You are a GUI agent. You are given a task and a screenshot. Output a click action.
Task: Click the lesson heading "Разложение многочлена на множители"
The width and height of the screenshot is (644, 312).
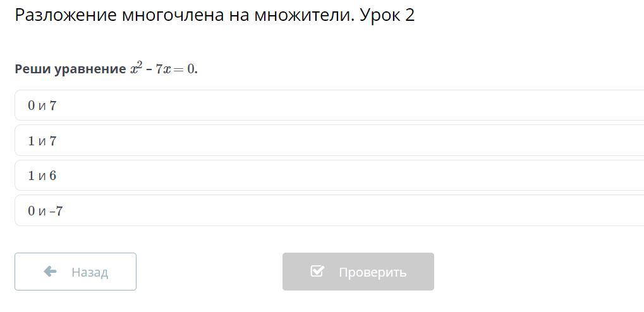click(x=183, y=15)
